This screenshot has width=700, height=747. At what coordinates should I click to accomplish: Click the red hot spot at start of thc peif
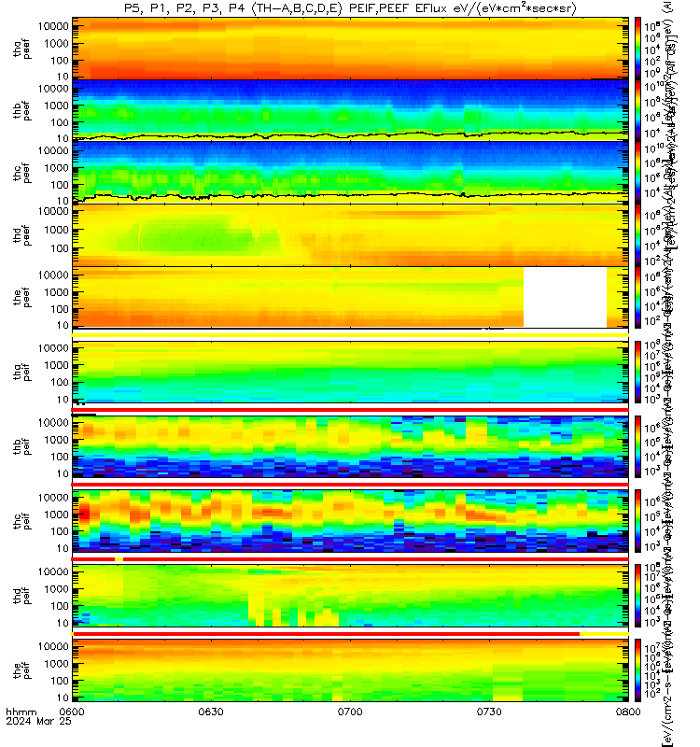click(x=84, y=514)
